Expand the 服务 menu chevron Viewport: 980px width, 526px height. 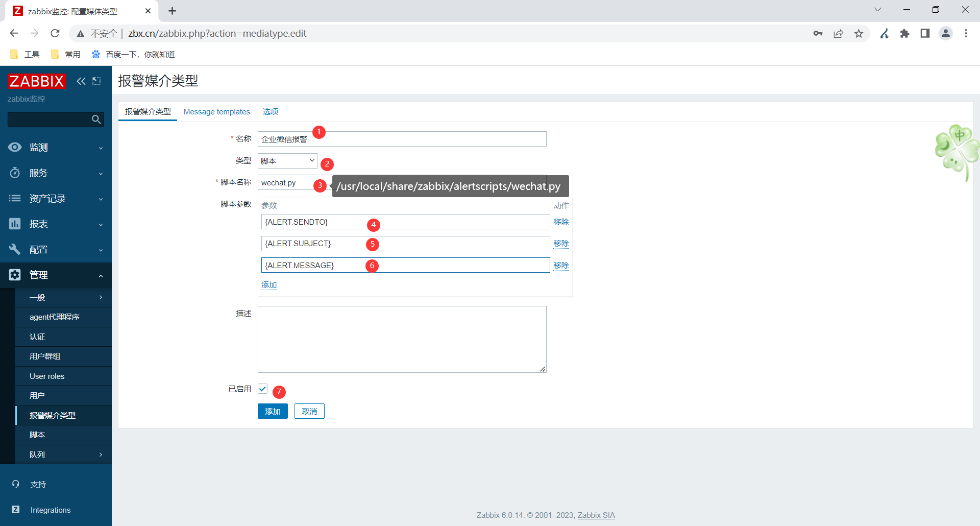tap(101, 174)
